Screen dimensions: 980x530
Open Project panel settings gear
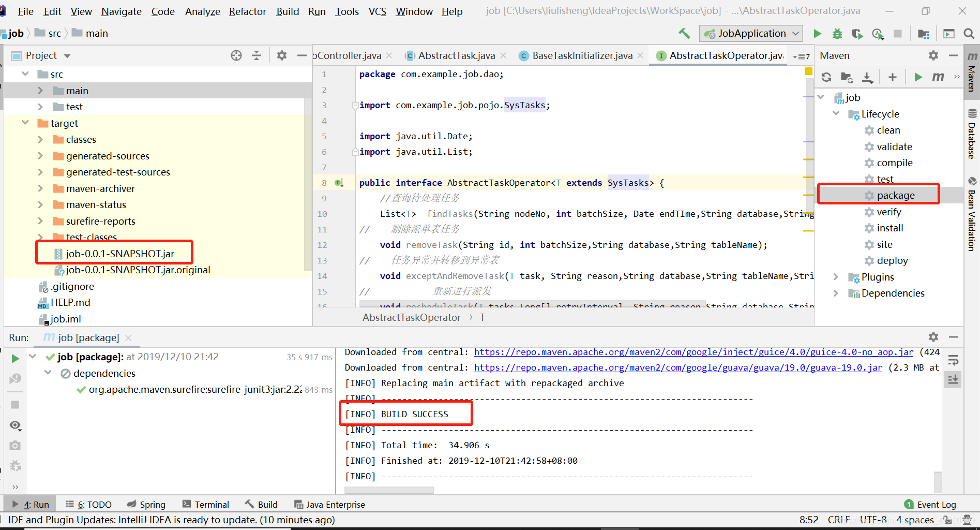click(x=282, y=55)
